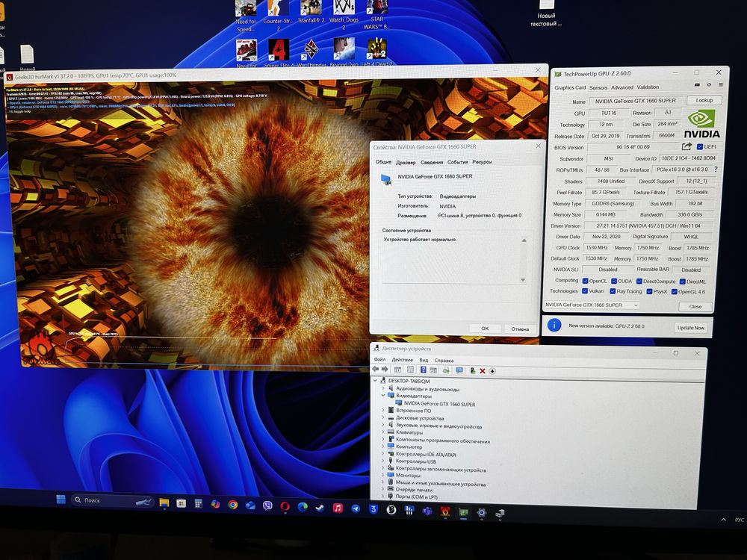747x560 pixels.
Task: Expand the Клавиатуры node
Action: (382, 432)
